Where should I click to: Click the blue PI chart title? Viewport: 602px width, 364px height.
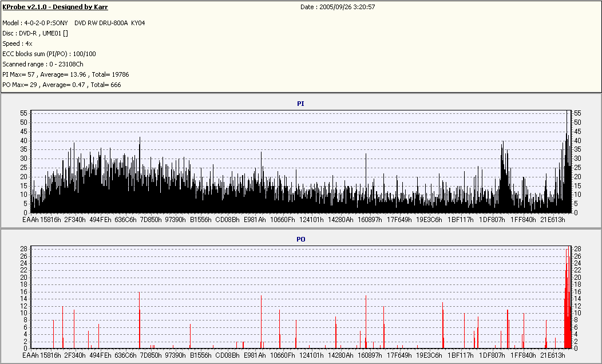click(x=300, y=104)
